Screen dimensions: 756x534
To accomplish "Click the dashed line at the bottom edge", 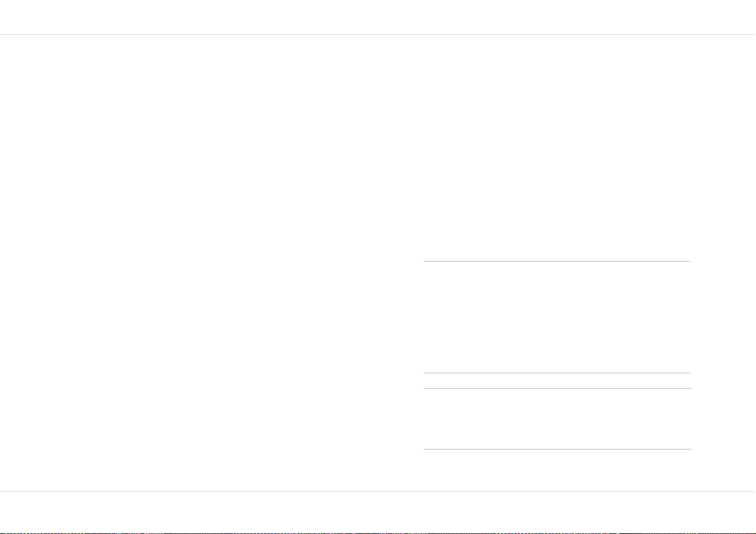I will click(x=378, y=533).
